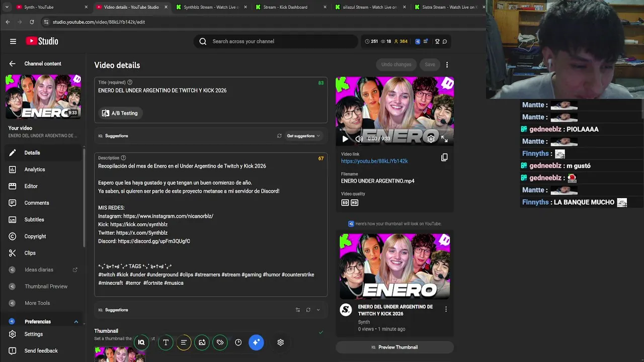
Task: Open the tags tool icon
Action: pyautogui.click(x=220, y=342)
